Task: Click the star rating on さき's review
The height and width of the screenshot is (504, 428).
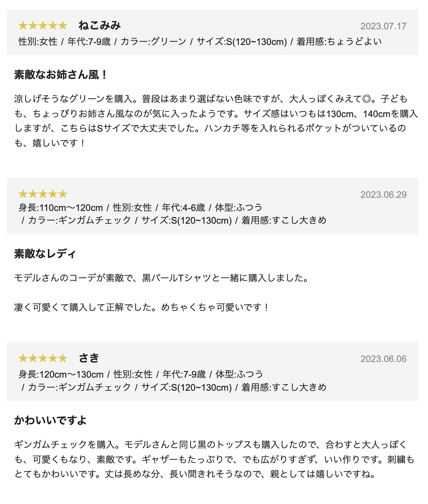Action: pyautogui.click(x=43, y=358)
